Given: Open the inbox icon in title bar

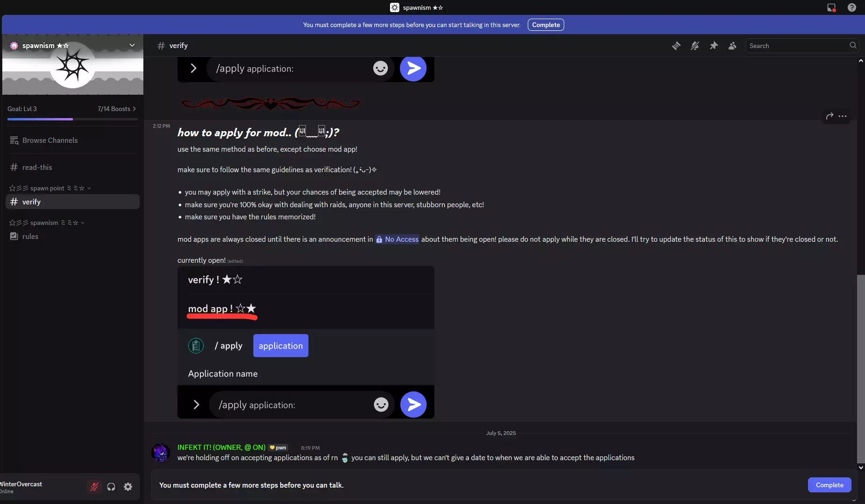Looking at the screenshot, I should (x=831, y=7).
